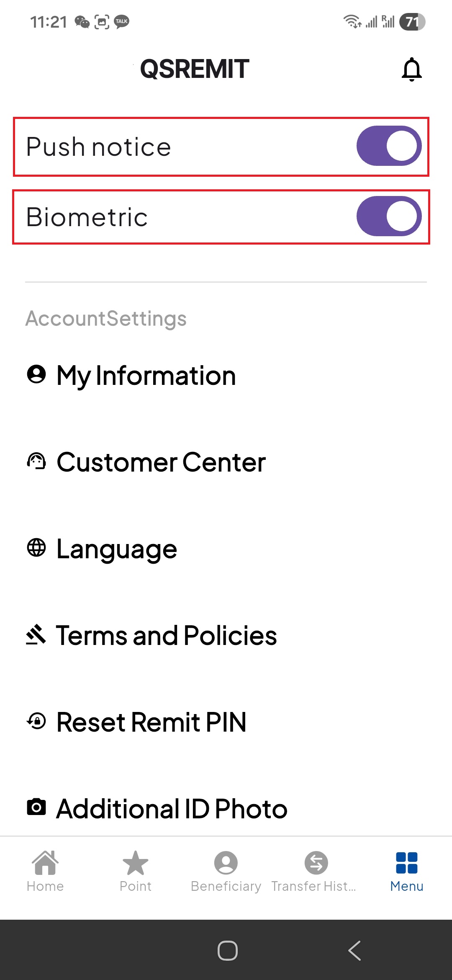This screenshot has height=980, width=452.
Task: Go to Home tab
Action: click(45, 871)
